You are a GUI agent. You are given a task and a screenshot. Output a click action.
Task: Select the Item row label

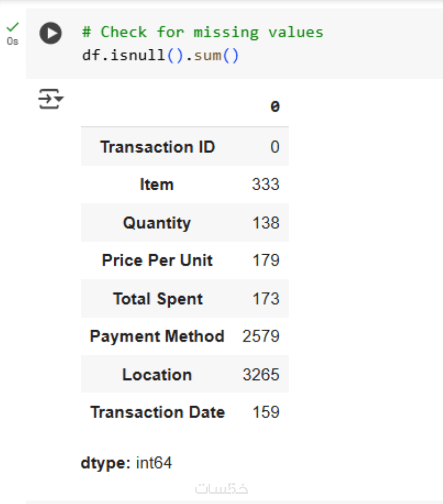(157, 185)
